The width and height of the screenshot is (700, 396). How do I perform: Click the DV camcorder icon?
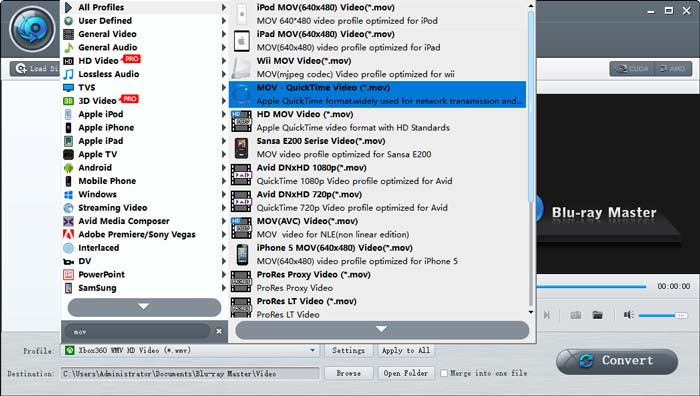tap(68, 262)
